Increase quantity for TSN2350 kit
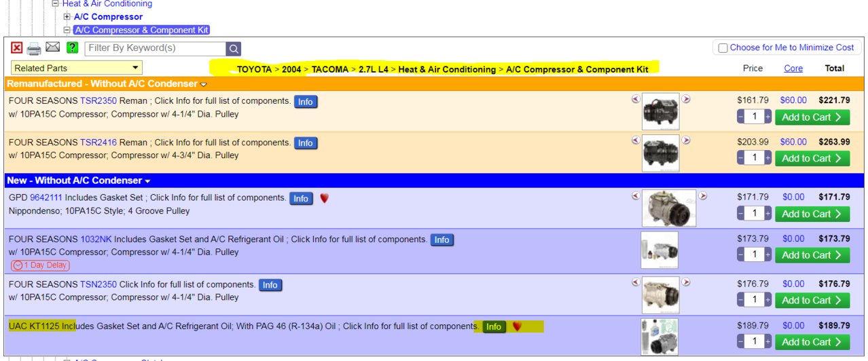The image size is (868, 361). pyautogui.click(x=768, y=300)
